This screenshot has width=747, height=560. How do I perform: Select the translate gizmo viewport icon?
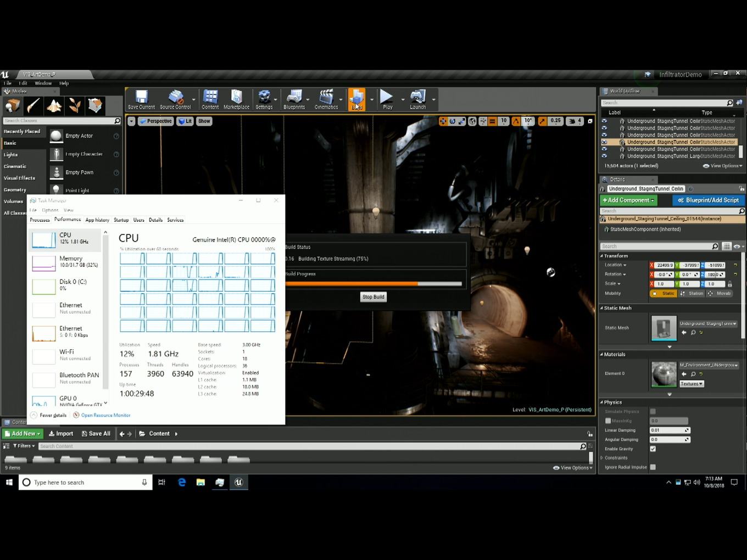[x=443, y=121]
